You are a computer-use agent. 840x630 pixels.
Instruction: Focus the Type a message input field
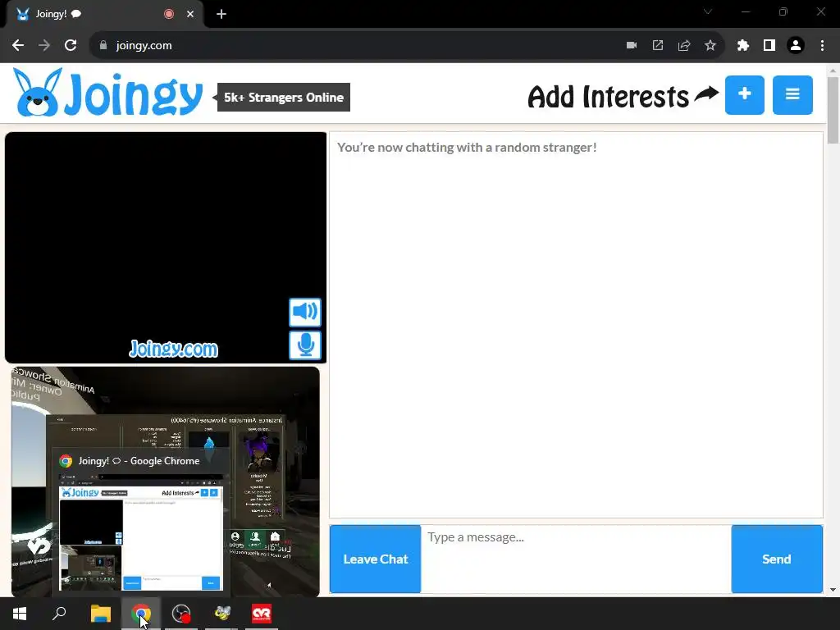pyautogui.click(x=576, y=559)
